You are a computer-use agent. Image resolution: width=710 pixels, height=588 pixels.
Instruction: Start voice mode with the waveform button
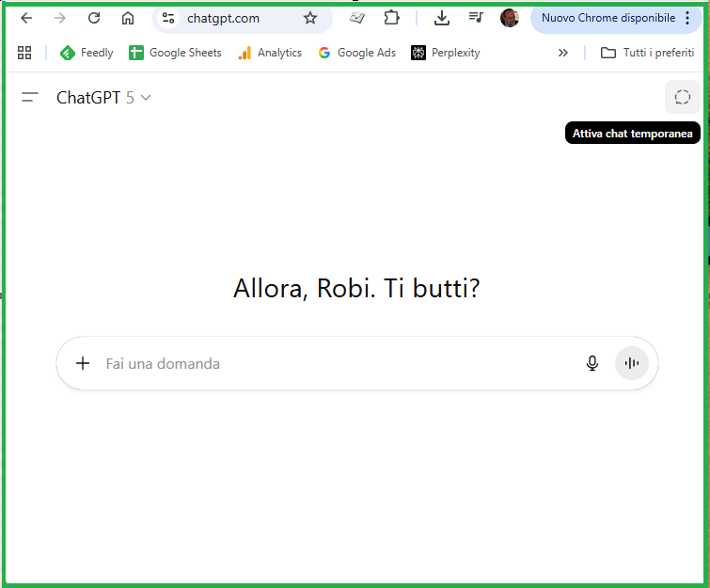tap(632, 363)
